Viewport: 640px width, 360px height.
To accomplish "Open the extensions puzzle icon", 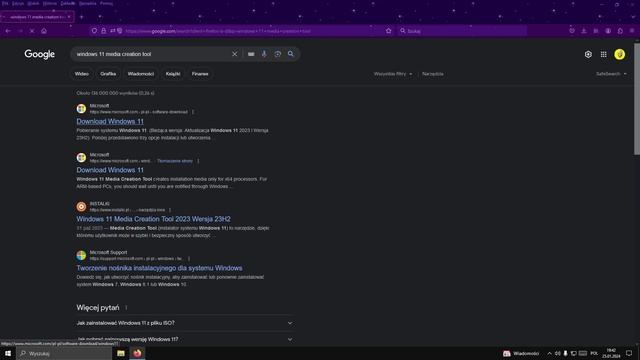I will coord(620,31).
